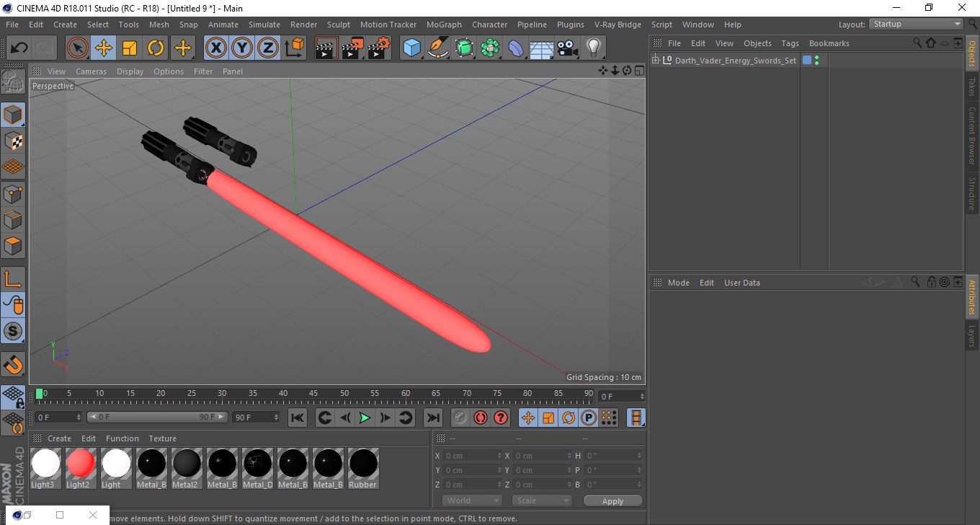This screenshot has width=980, height=525.
Task: Search objects with the magnifier icon
Action: 917,43
